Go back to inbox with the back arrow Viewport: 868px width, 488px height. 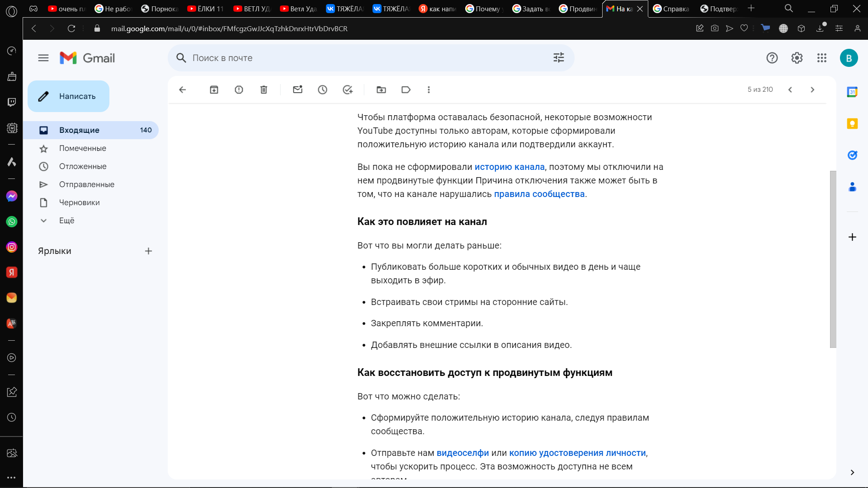click(x=183, y=90)
